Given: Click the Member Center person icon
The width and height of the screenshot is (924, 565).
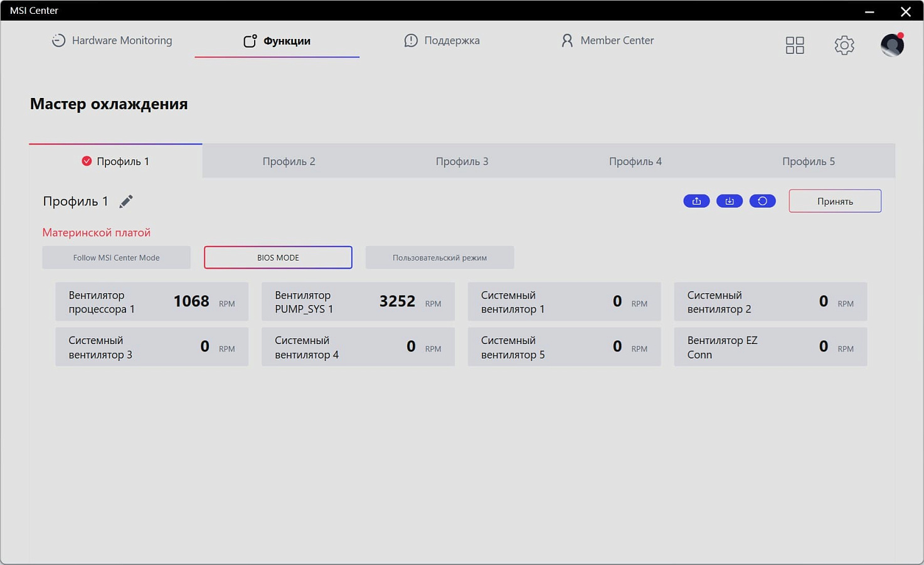Looking at the screenshot, I should tap(567, 41).
